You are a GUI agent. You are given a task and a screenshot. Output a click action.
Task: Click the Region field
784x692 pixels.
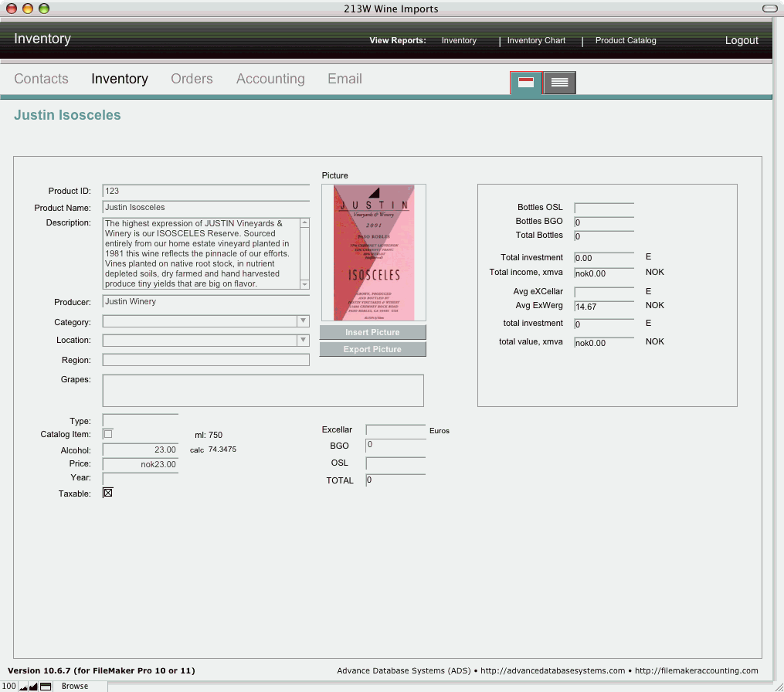click(206, 360)
